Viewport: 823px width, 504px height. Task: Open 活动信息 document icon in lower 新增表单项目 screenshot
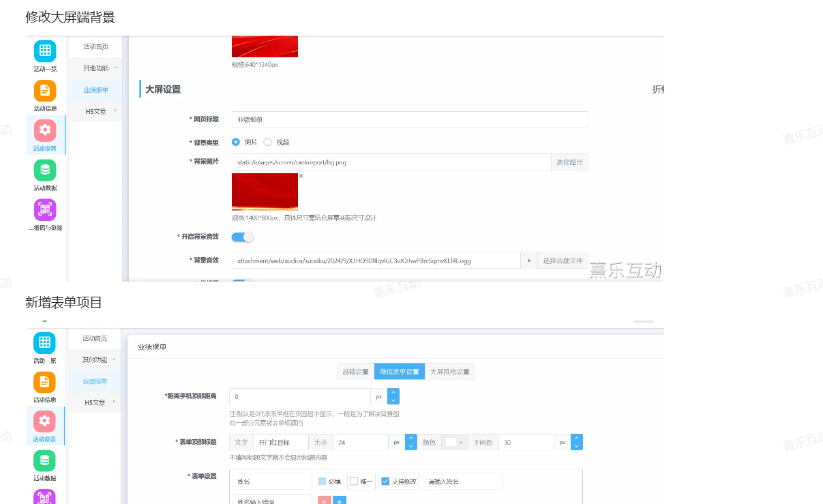[x=44, y=382]
